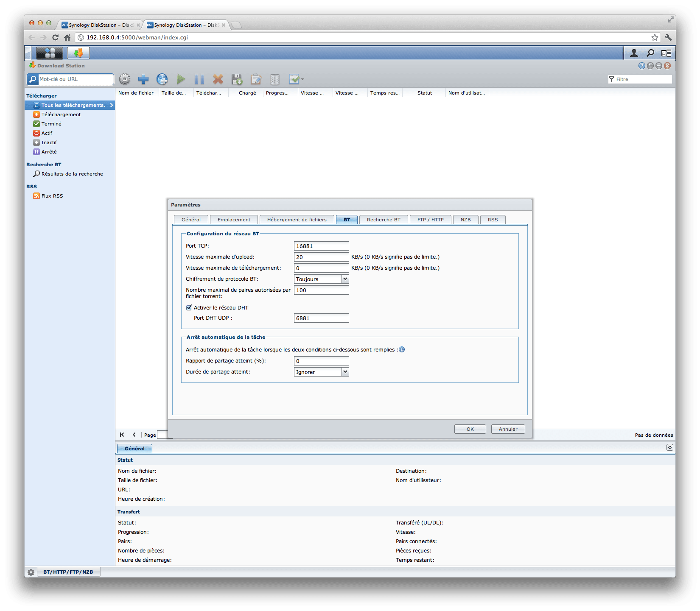Click the trash can clear icon
Viewport: 700px width, 611px height.
click(x=275, y=79)
